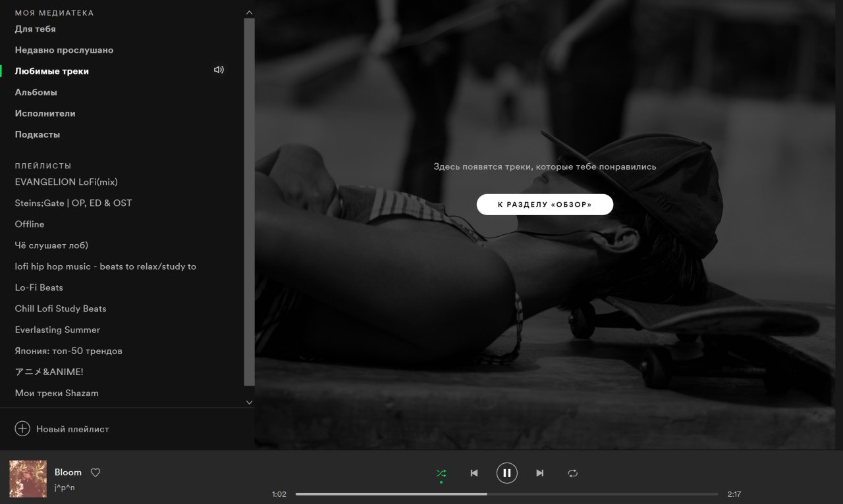Viewport: 843px width, 504px height.
Task: Open lofi hip hop music playlist
Action: 105,266
